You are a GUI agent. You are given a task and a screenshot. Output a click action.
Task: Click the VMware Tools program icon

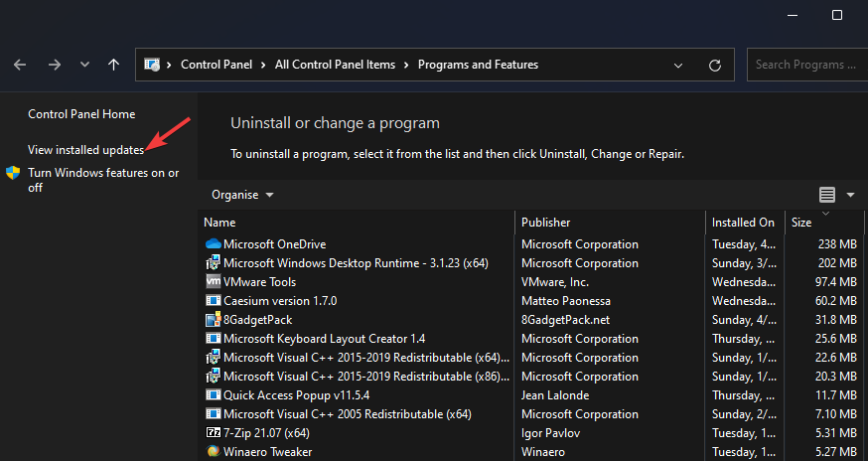(x=213, y=282)
